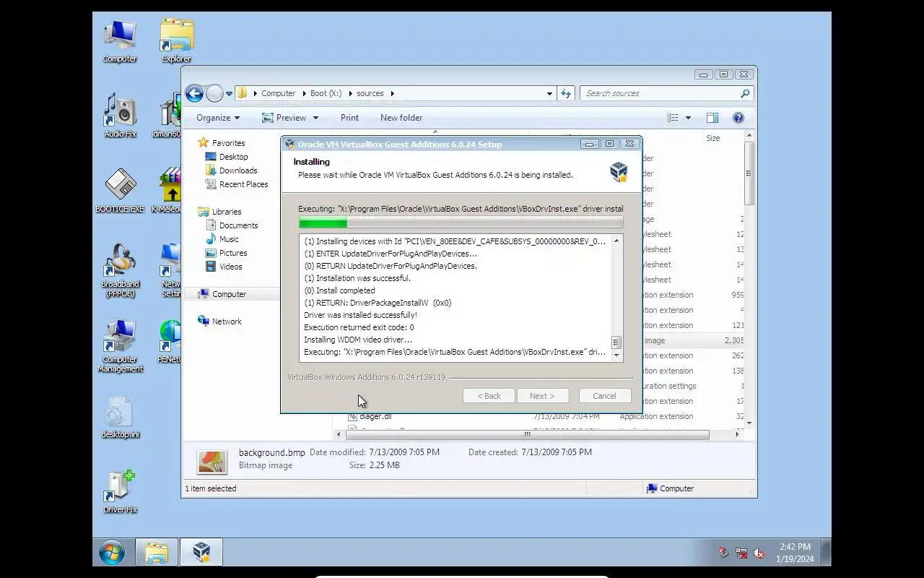Click the VirtualBox cube logo in the installer

(x=619, y=171)
